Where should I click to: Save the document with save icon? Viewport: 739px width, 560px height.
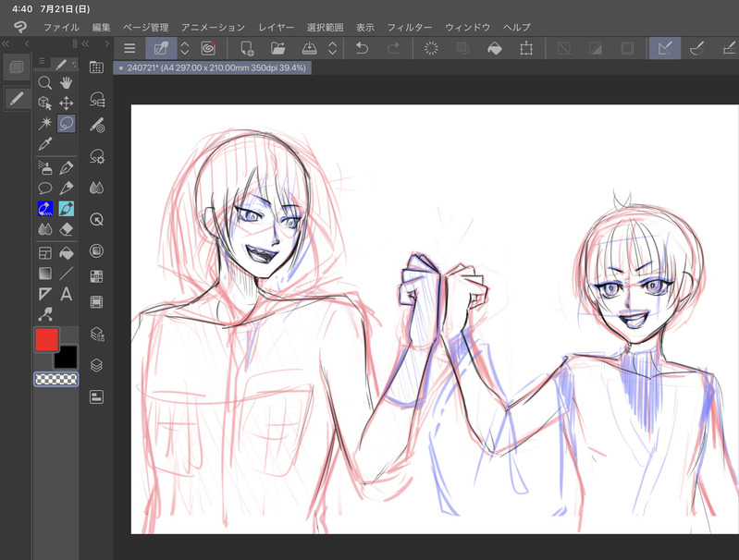tap(309, 48)
